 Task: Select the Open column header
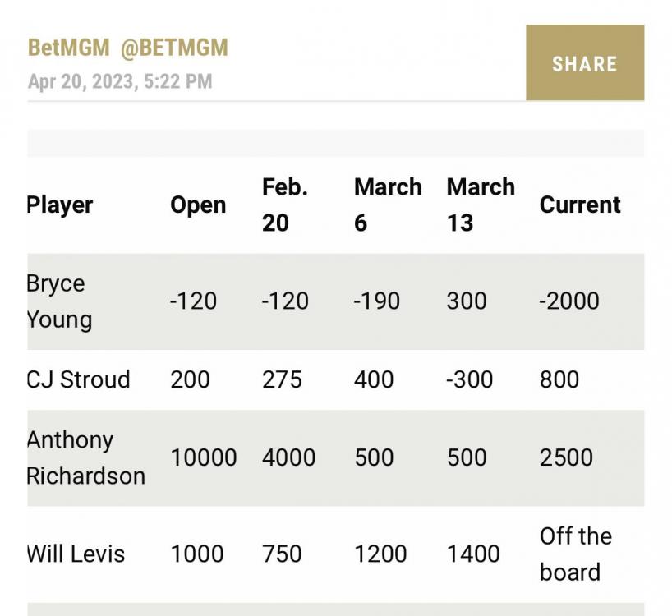coord(198,205)
